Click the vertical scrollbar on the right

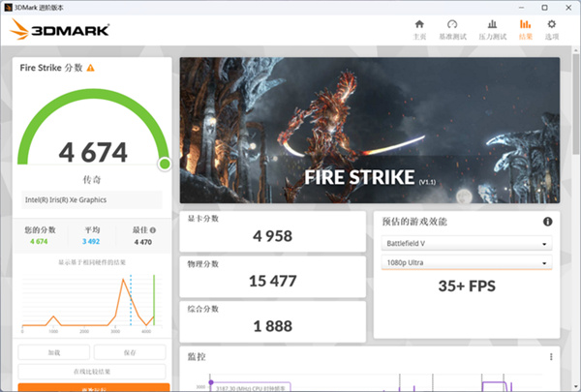click(x=575, y=104)
